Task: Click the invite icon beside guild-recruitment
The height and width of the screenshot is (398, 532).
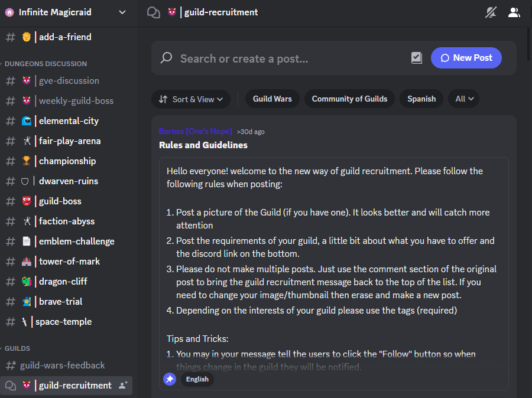Action: [x=123, y=385]
